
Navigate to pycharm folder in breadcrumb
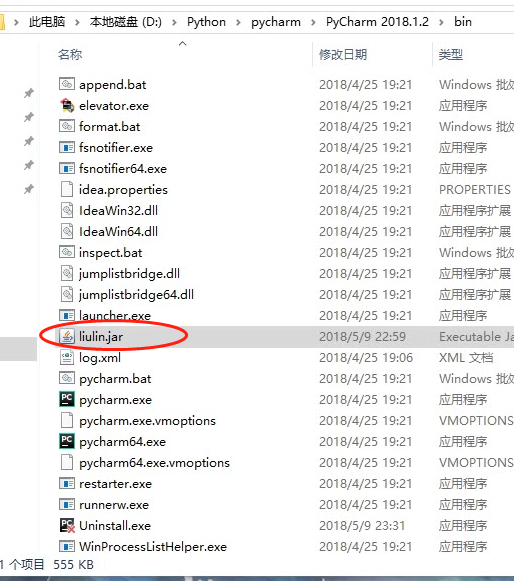pyautogui.click(x=276, y=22)
